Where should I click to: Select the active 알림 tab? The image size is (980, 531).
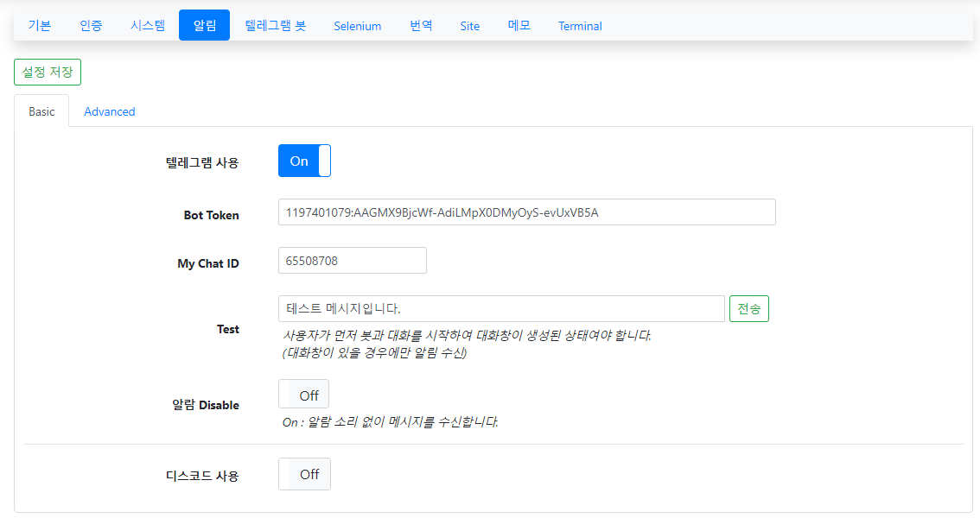point(204,26)
